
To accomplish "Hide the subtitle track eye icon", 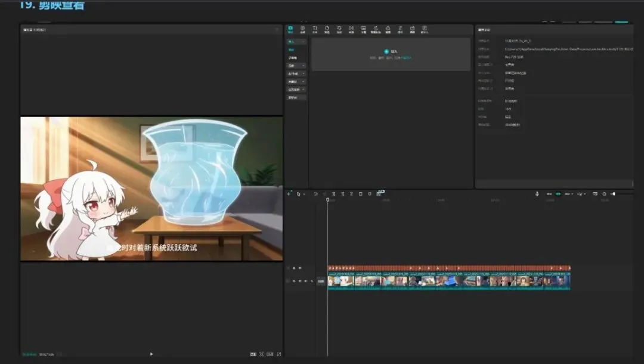I will coord(300,269).
